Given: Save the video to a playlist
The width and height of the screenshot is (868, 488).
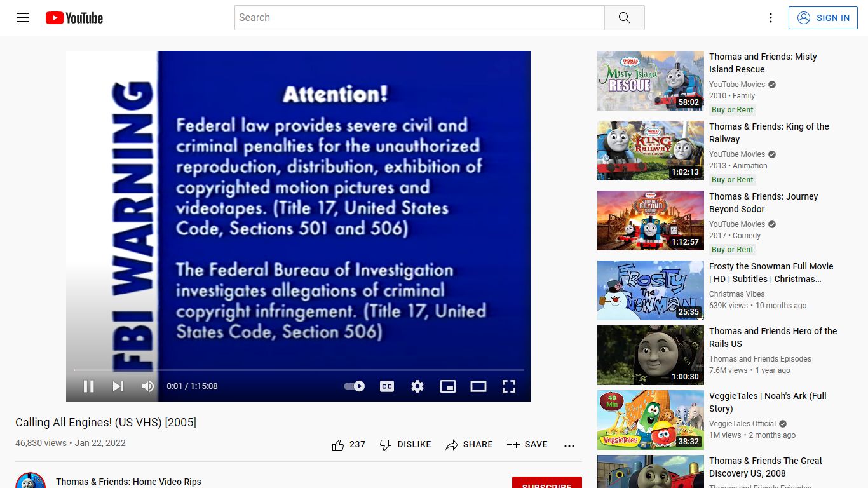Looking at the screenshot, I should 527,445.
